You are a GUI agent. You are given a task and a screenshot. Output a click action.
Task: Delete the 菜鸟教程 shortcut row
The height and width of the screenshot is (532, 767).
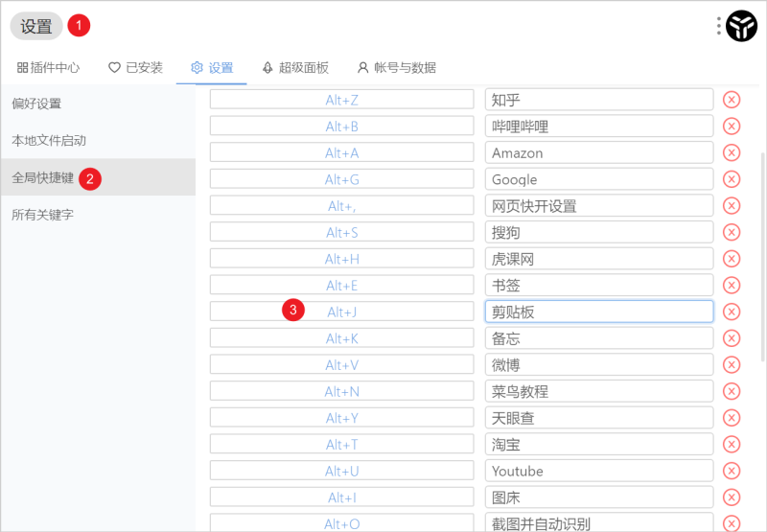pos(732,391)
